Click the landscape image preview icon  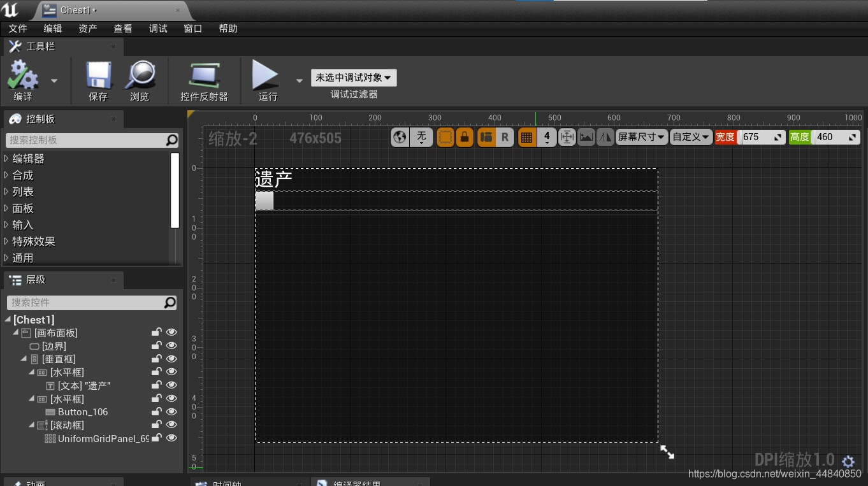586,137
